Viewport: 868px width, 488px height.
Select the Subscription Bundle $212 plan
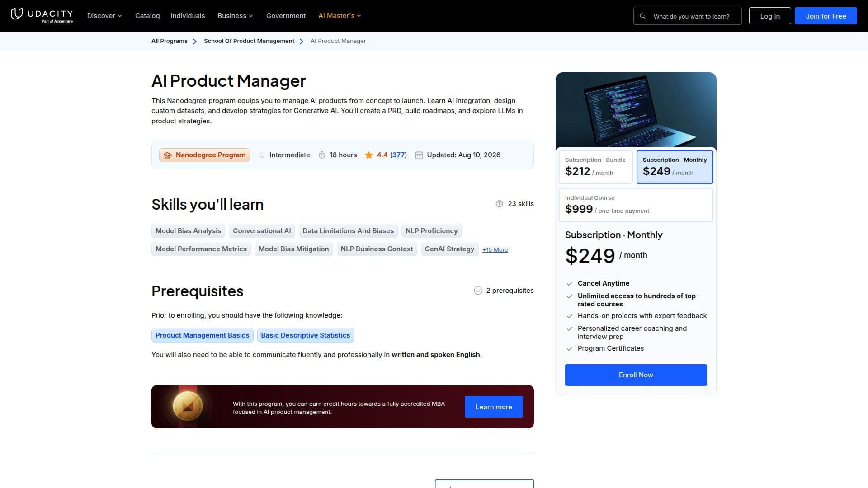pos(595,167)
